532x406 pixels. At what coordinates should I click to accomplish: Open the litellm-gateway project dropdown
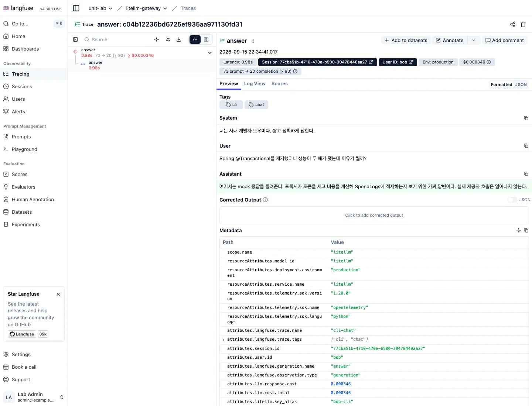(147, 8)
